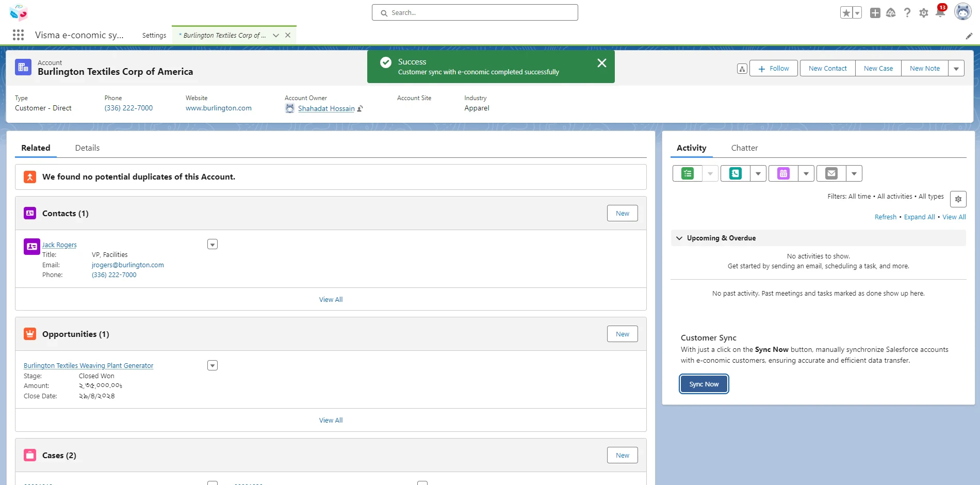Click New Contact button
Screen dimensions: 980x485
click(827, 68)
